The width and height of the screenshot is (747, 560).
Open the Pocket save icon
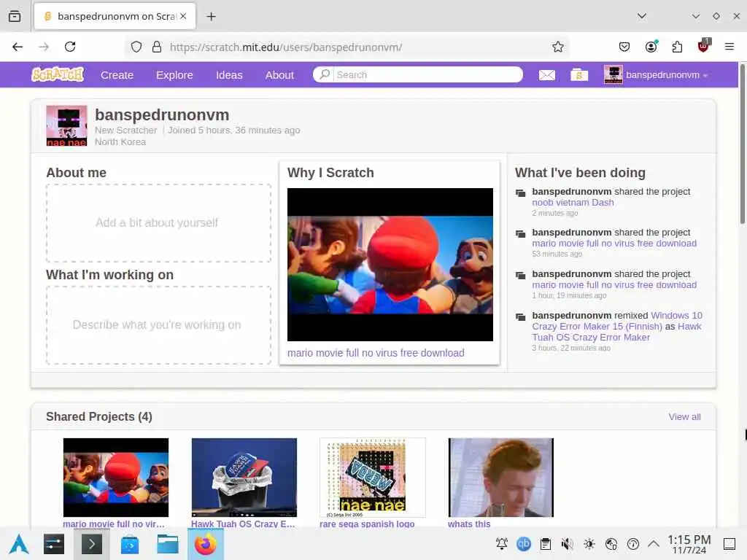pyautogui.click(x=624, y=47)
